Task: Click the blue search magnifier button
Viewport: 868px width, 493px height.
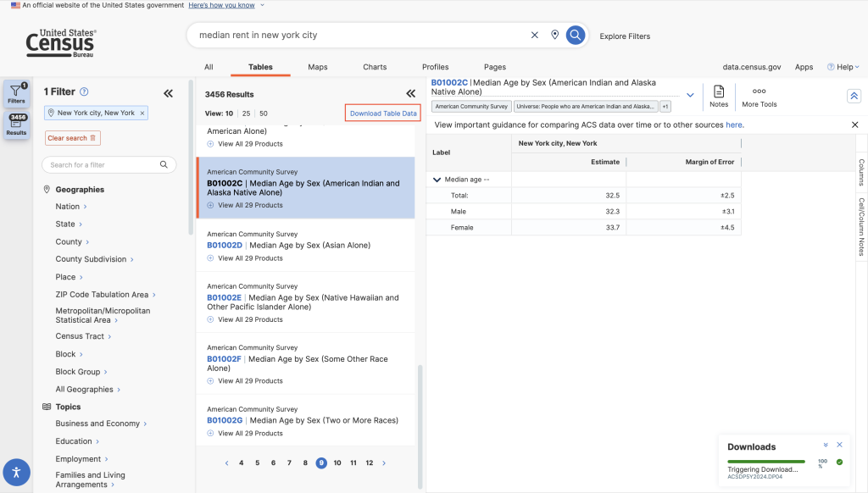Action: [x=576, y=35]
